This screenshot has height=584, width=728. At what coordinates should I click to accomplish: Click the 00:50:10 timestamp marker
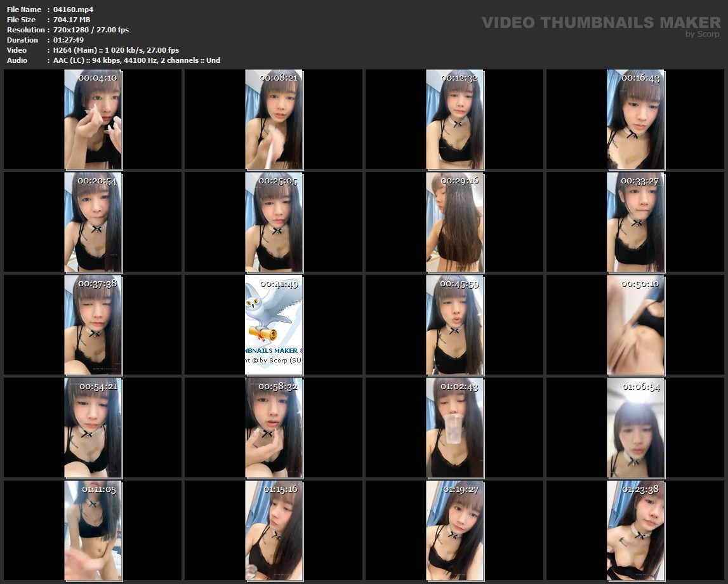[x=640, y=284]
